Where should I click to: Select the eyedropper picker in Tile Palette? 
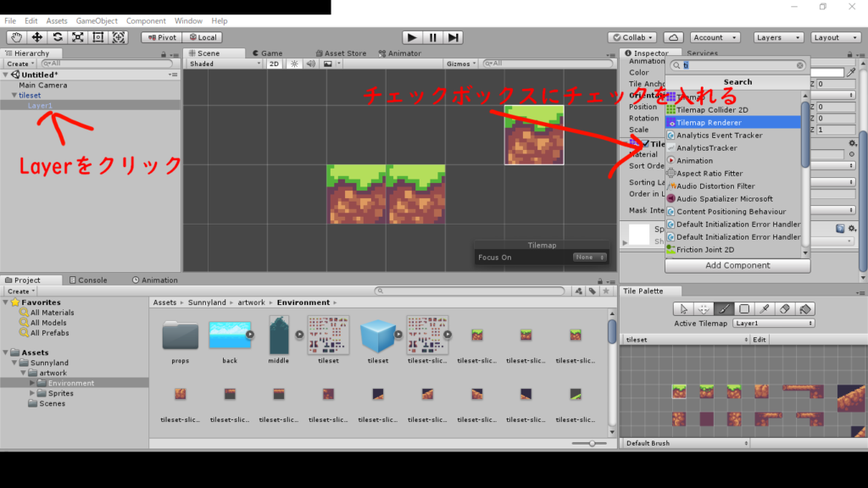765,309
